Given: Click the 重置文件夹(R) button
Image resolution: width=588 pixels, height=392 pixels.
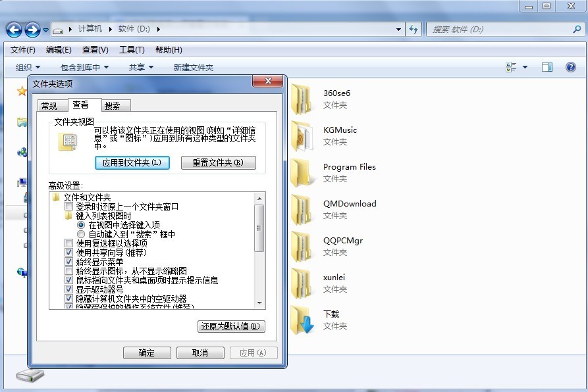Looking at the screenshot, I should [x=218, y=163].
